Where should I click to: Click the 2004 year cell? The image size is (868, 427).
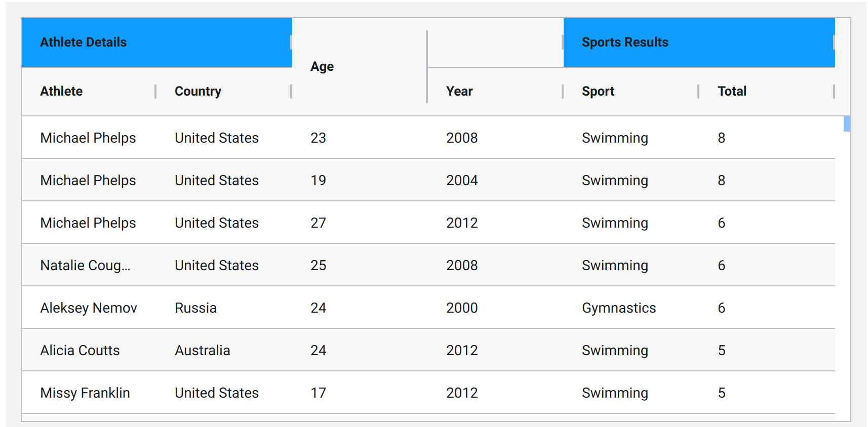coord(462,181)
